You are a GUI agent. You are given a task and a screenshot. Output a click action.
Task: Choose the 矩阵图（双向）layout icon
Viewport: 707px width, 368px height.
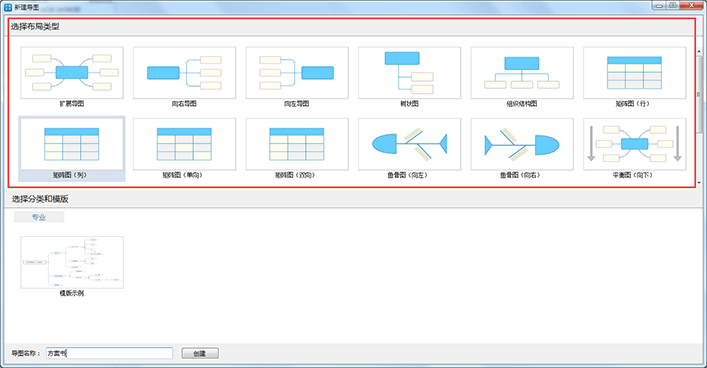click(x=297, y=144)
